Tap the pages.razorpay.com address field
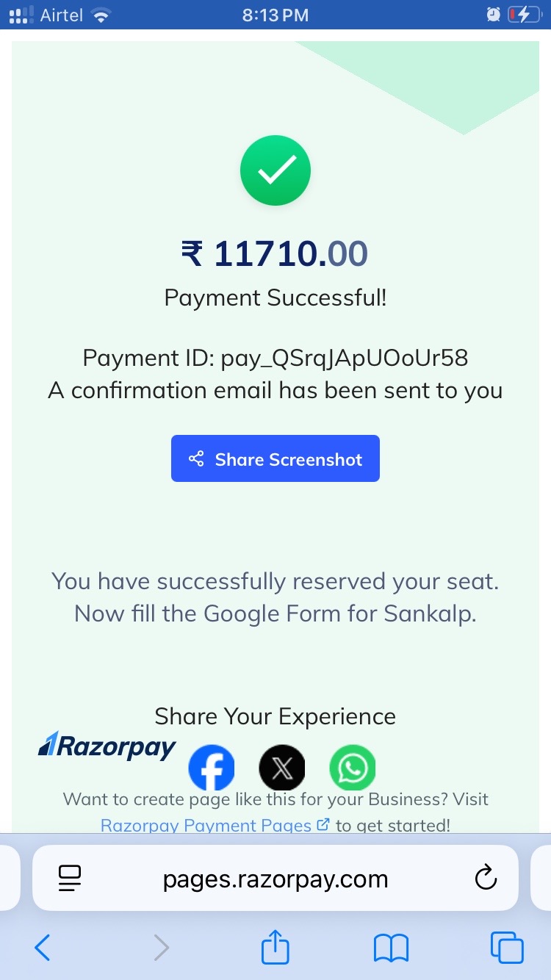The width and height of the screenshot is (551, 980). pos(275,878)
